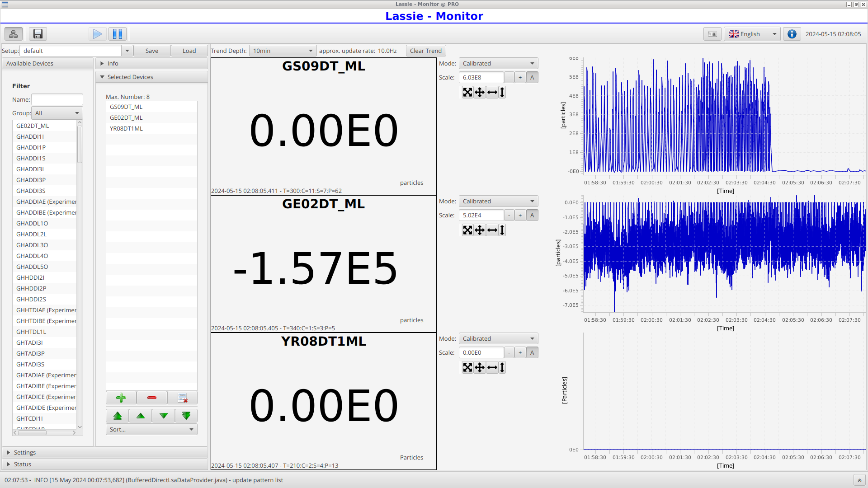Open Mode Calibrated dropdown for YR08DT1ML
The image size is (868, 488).
pyautogui.click(x=498, y=339)
